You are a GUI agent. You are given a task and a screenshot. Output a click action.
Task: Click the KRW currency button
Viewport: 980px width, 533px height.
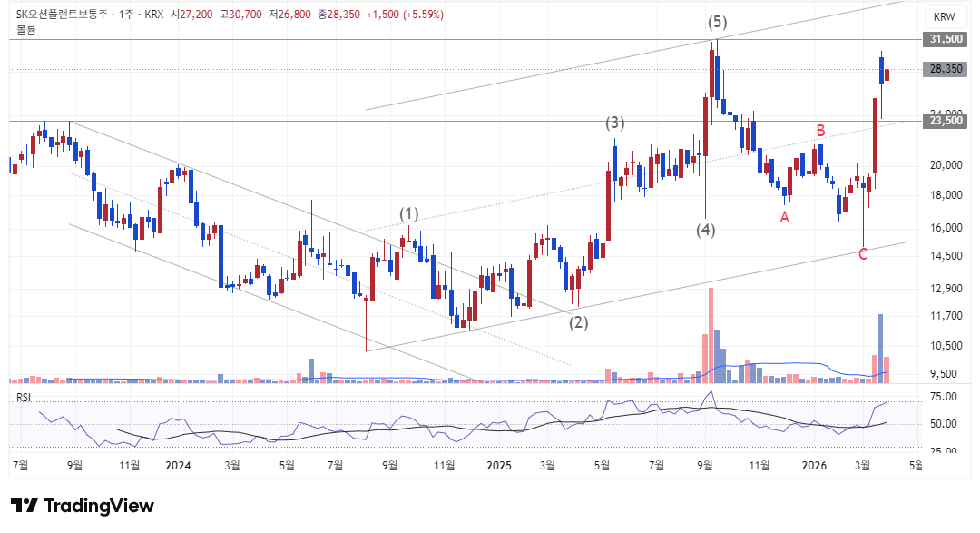click(x=944, y=17)
